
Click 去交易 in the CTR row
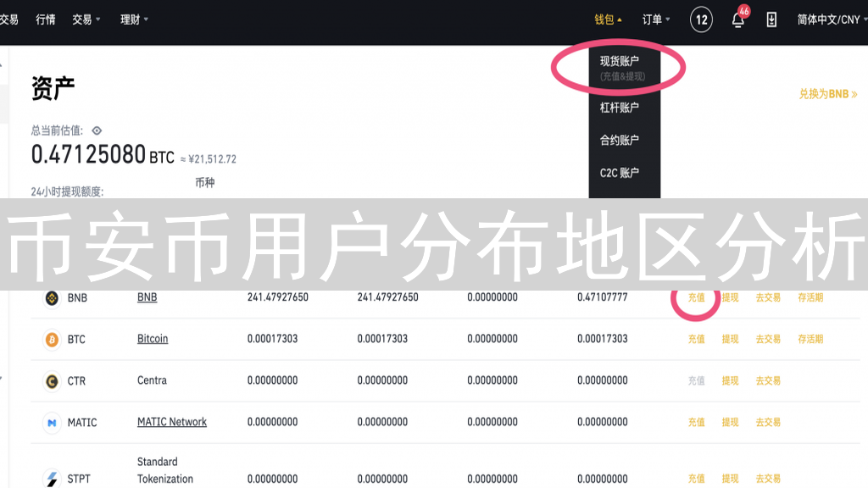pyautogui.click(x=768, y=380)
